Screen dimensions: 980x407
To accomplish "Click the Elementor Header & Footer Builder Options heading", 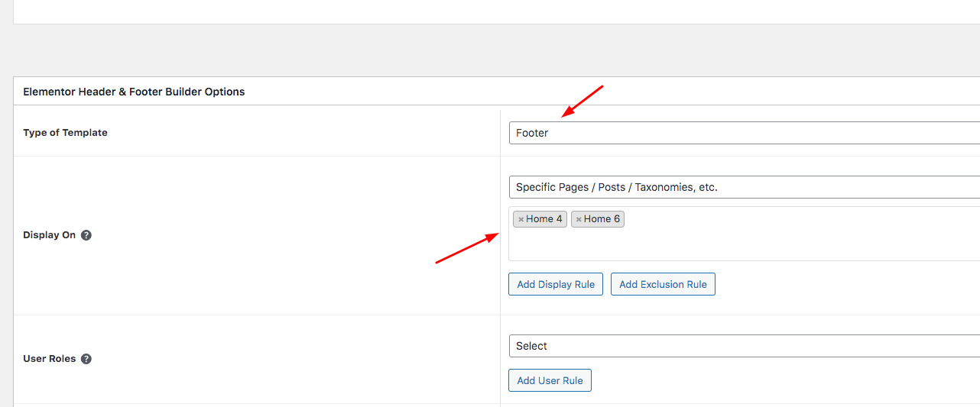I will tap(134, 92).
